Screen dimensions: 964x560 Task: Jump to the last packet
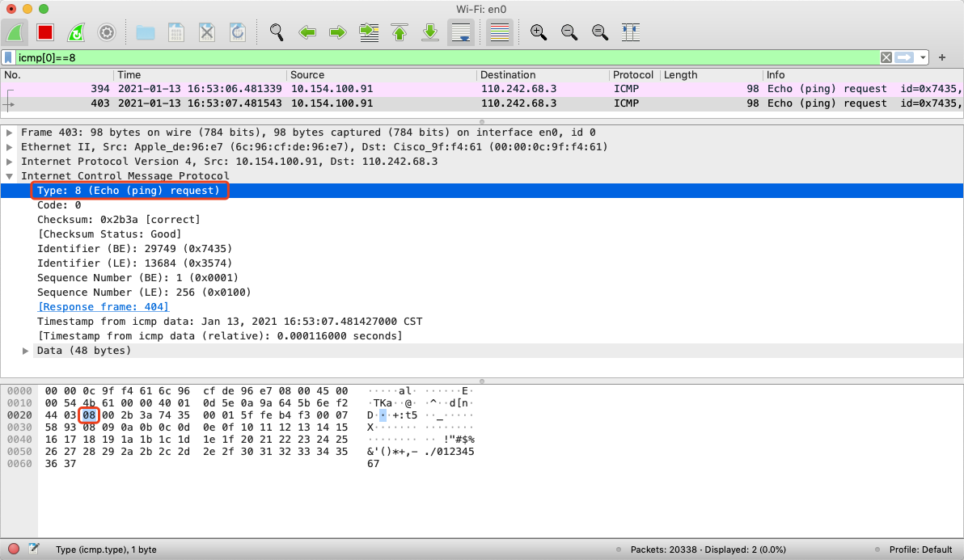point(430,32)
